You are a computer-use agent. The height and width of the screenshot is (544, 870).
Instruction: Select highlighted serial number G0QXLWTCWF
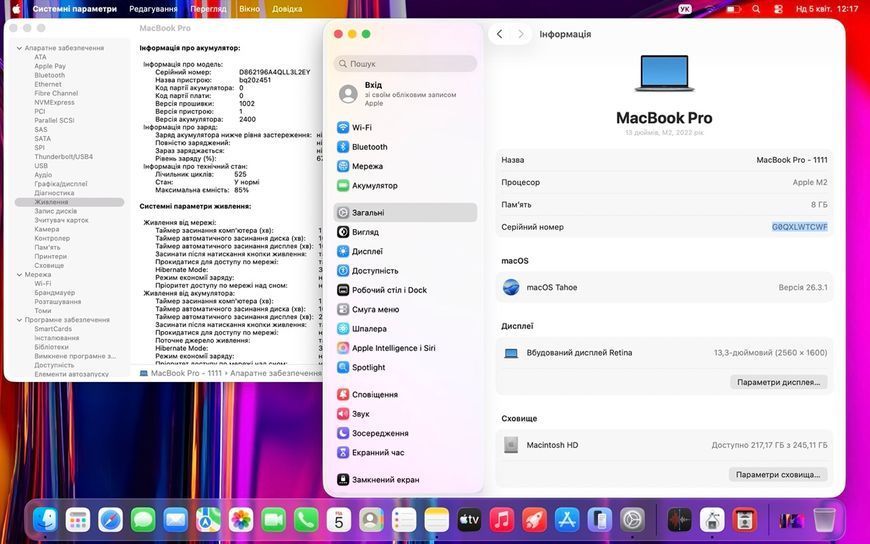click(800, 227)
